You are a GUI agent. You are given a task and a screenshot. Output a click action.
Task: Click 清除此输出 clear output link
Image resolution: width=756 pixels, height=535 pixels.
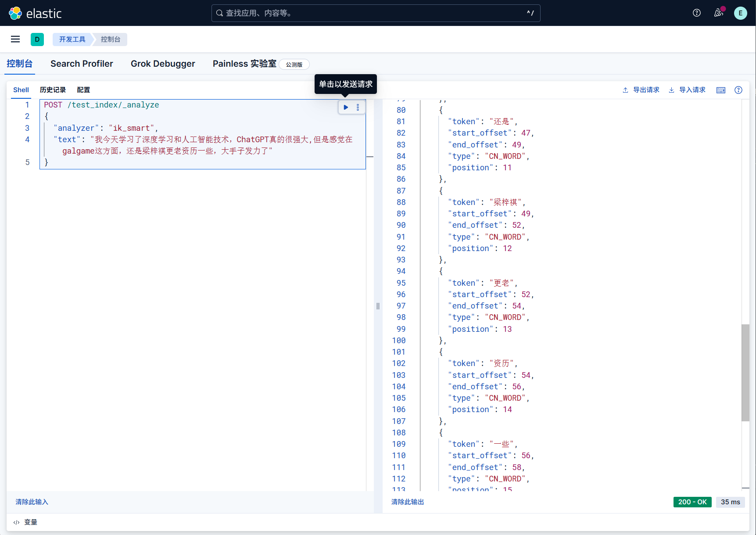(408, 502)
